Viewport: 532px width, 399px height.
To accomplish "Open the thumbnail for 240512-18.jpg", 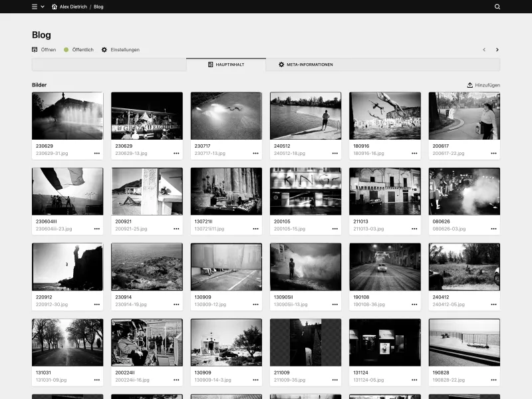I will click(305, 115).
